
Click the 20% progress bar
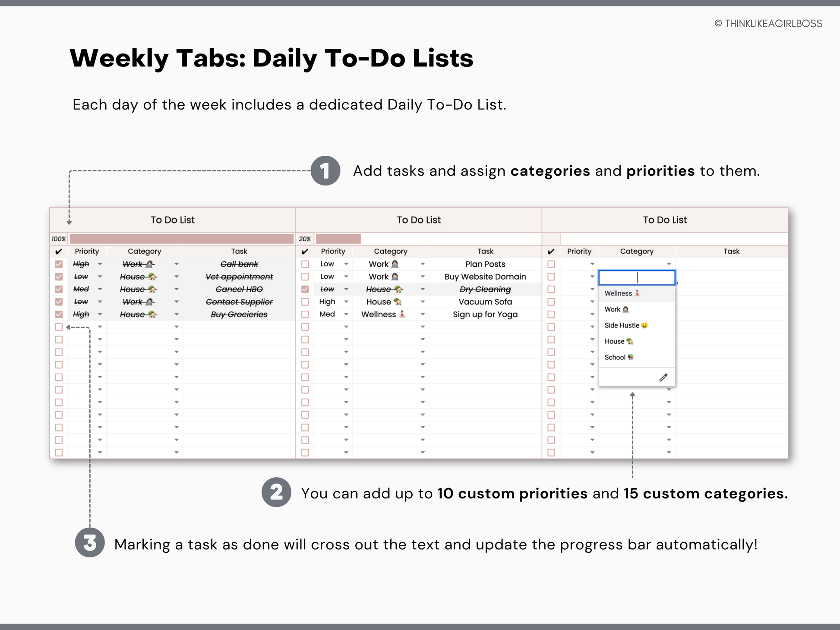[x=338, y=239]
